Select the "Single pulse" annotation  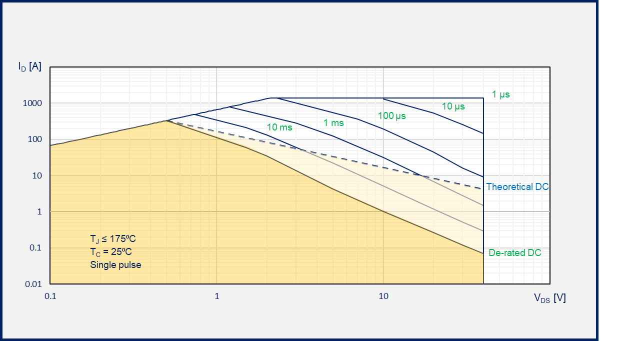click(x=115, y=265)
